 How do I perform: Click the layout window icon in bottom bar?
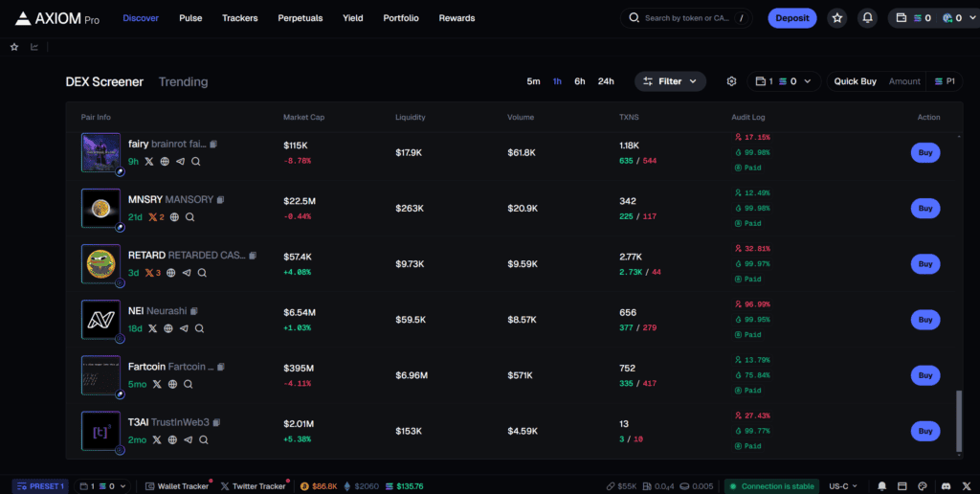pos(902,486)
